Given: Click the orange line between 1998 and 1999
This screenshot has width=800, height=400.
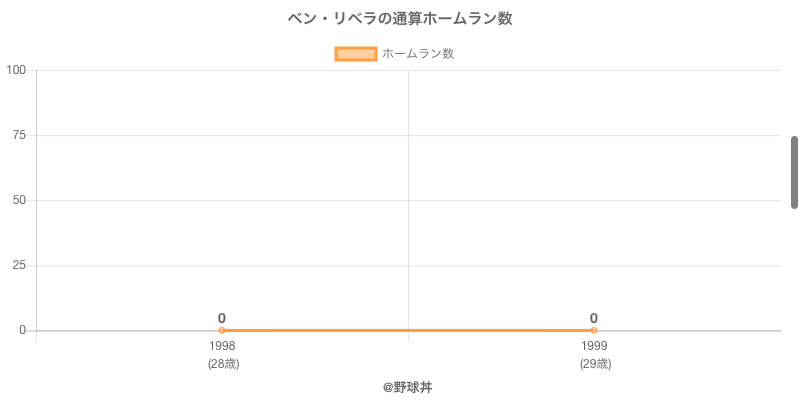Looking at the screenshot, I should point(408,331).
